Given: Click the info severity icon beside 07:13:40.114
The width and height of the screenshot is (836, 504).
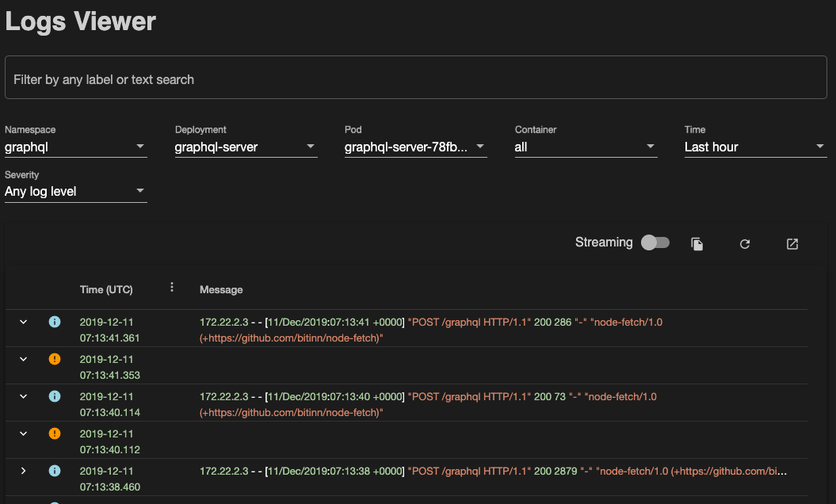Looking at the screenshot, I should (x=54, y=396).
